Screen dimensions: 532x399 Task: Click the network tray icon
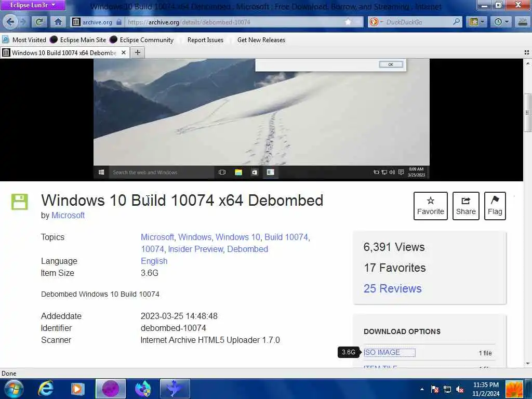tap(447, 389)
